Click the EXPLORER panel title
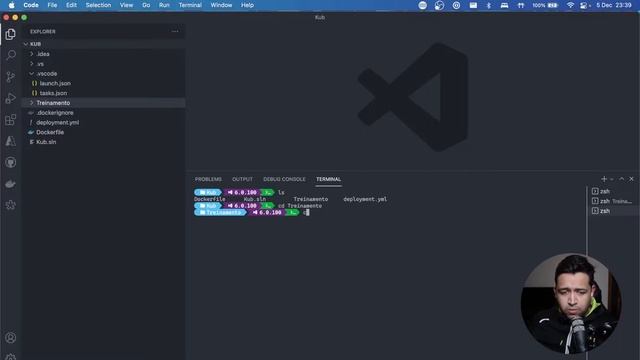The height and width of the screenshot is (360, 640). point(42,31)
